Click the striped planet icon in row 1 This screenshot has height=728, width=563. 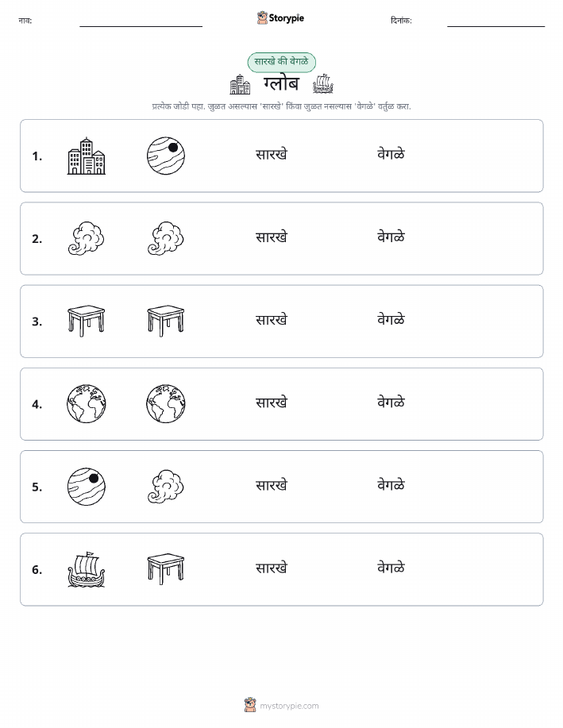[166, 156]
